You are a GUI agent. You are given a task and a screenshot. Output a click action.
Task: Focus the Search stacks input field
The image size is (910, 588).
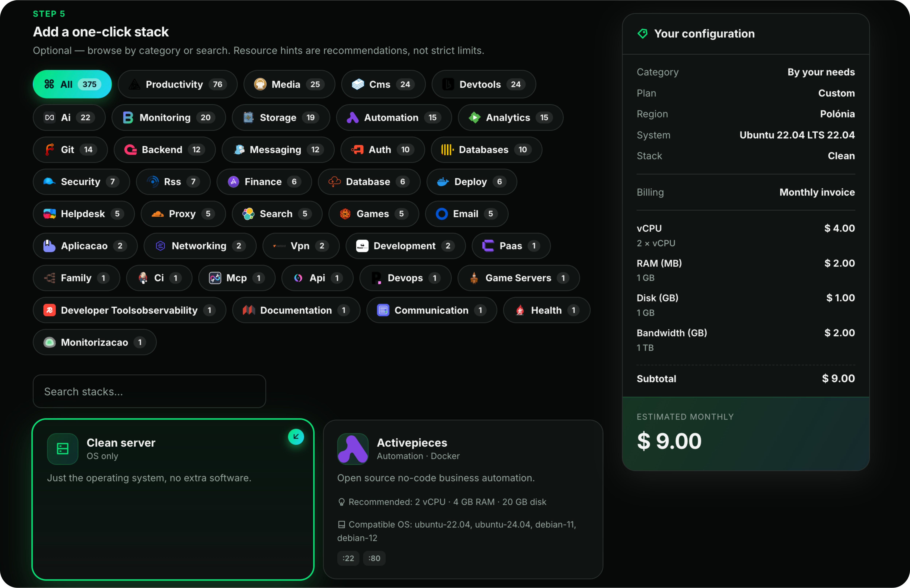pos(149,391)
